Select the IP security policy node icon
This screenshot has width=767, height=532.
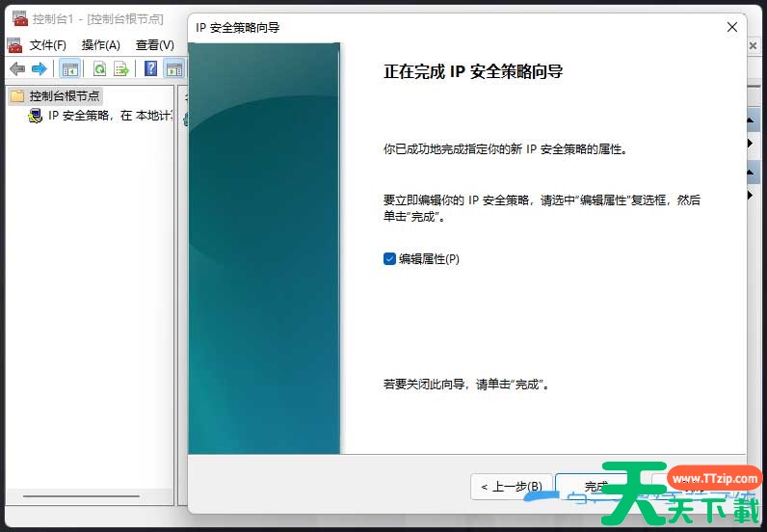coord(36,116)
